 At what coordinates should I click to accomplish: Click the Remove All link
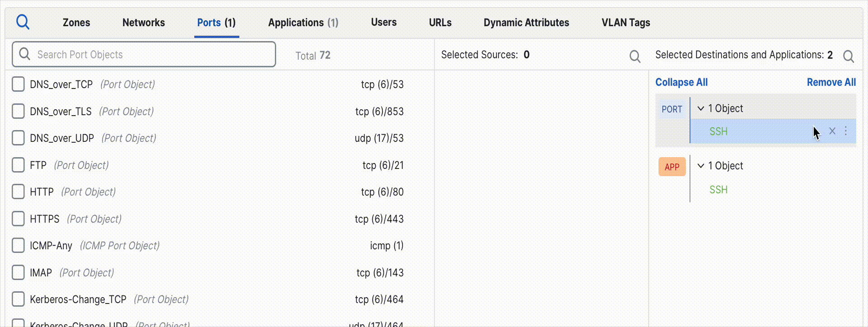pyautogui.click(x=831, y=82)
